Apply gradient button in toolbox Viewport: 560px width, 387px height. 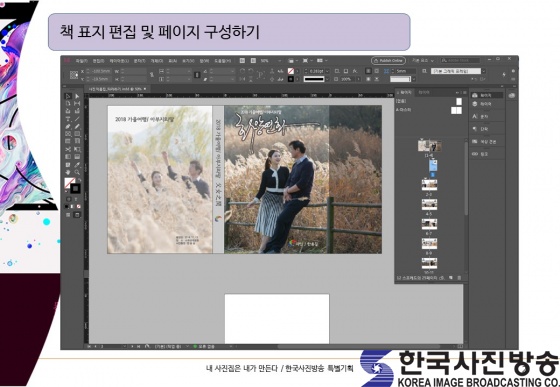(72, 206)
